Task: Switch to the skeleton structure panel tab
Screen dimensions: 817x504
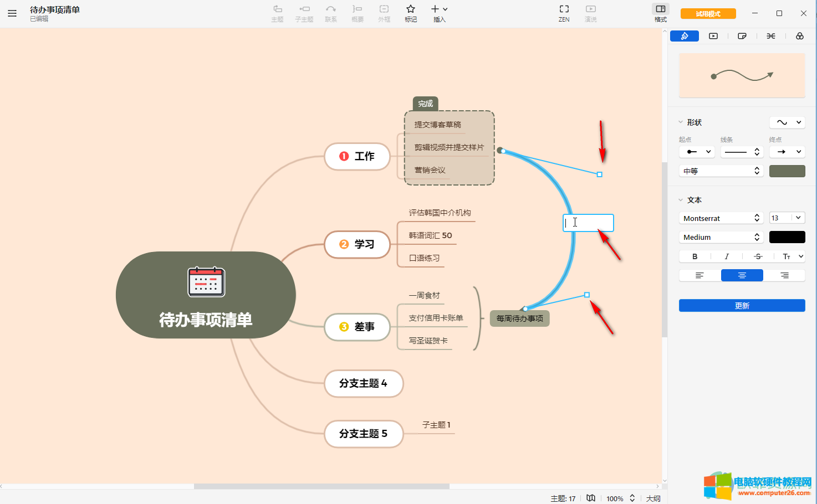Action: click(771, 36)
